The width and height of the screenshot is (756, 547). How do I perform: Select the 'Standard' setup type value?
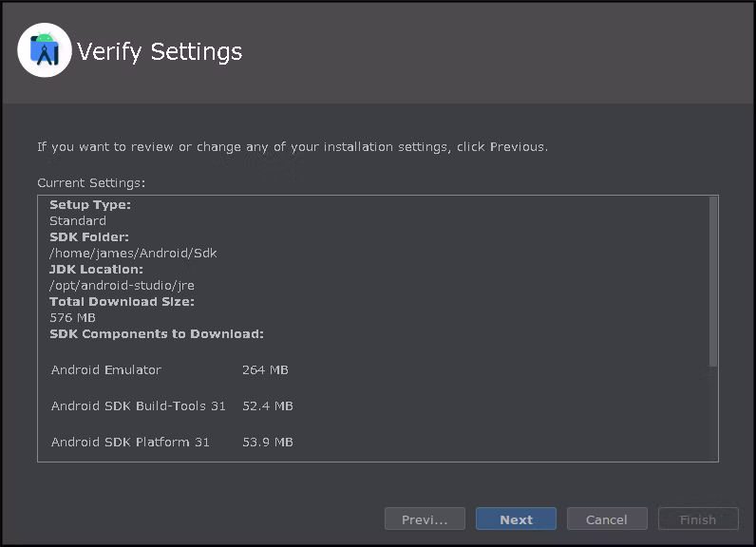click(x=78, y=220)
